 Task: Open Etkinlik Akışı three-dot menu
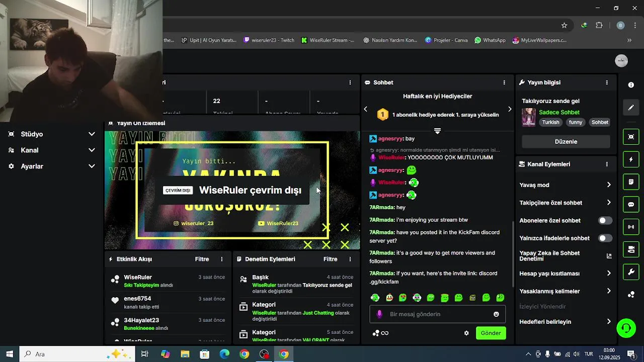click(222, 259)
